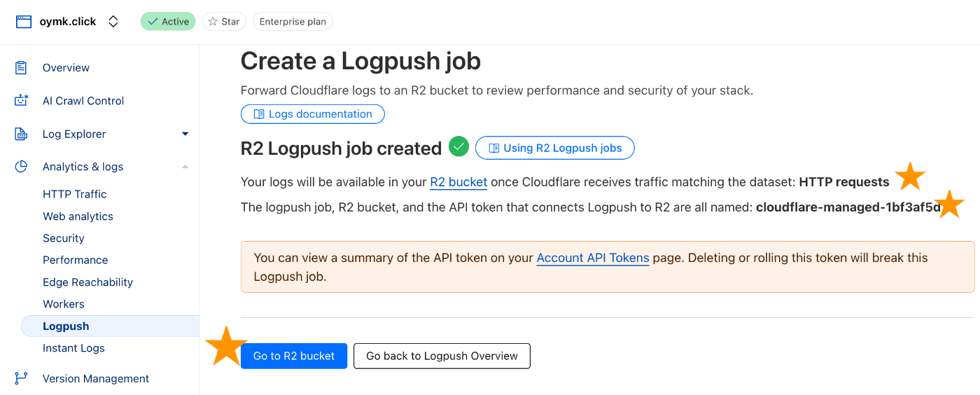Click the Version Management branch icon
980x395 pixels.
21,378
